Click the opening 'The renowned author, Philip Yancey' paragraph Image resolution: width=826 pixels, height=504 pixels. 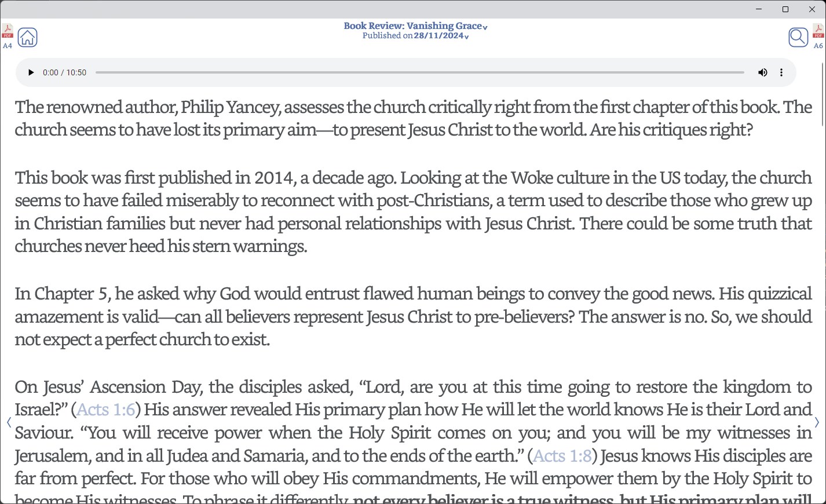tap(413, 118)
